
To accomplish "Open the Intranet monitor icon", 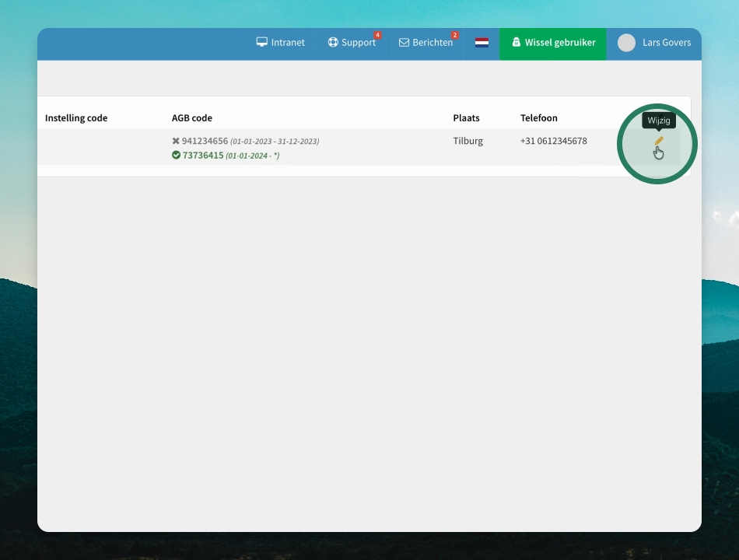I will point(261,42).
